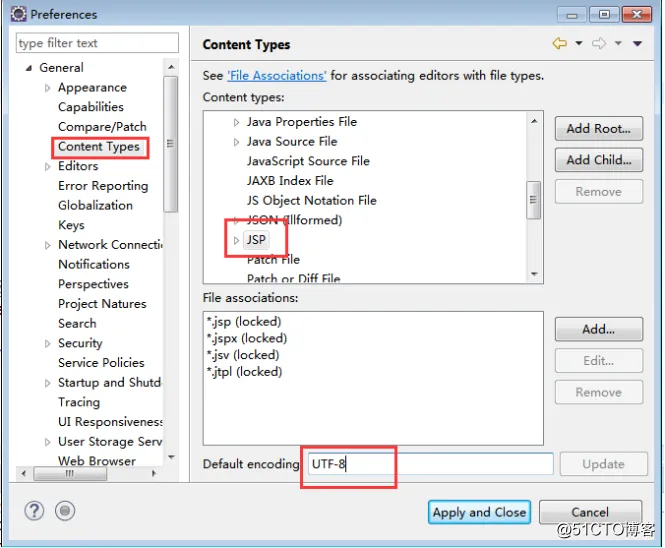Select JSON (Illformed) content type
The image size is (665, 548).
point(294,220)
